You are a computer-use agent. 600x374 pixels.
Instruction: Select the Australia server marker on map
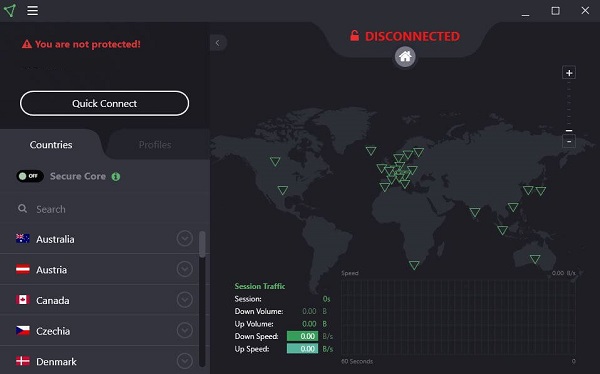point(535,259)
